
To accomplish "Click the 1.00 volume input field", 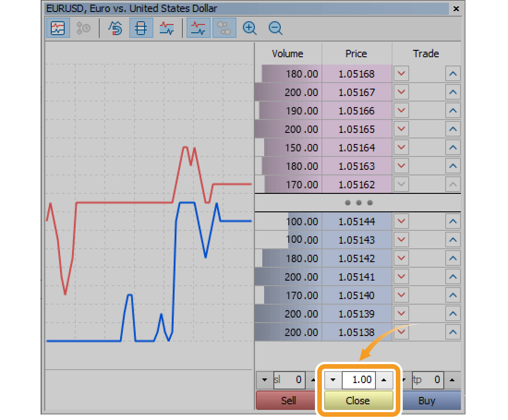I will [359, 380].
